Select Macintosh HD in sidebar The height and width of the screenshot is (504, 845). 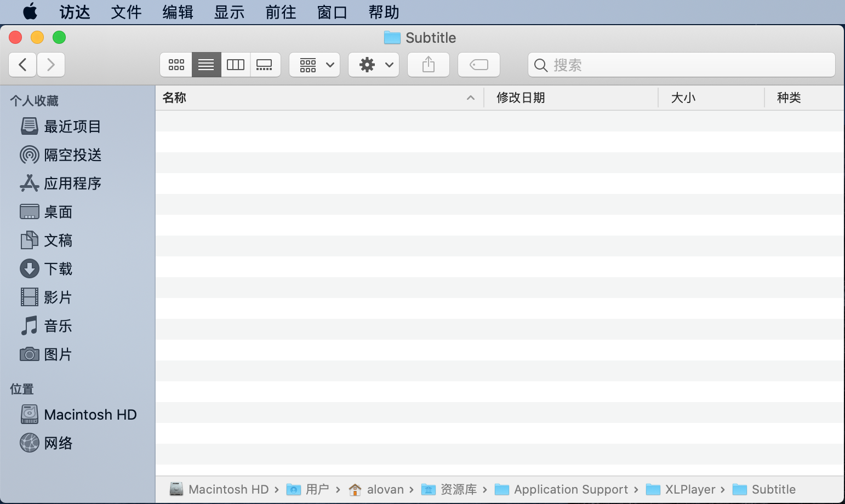coord(90,415)
